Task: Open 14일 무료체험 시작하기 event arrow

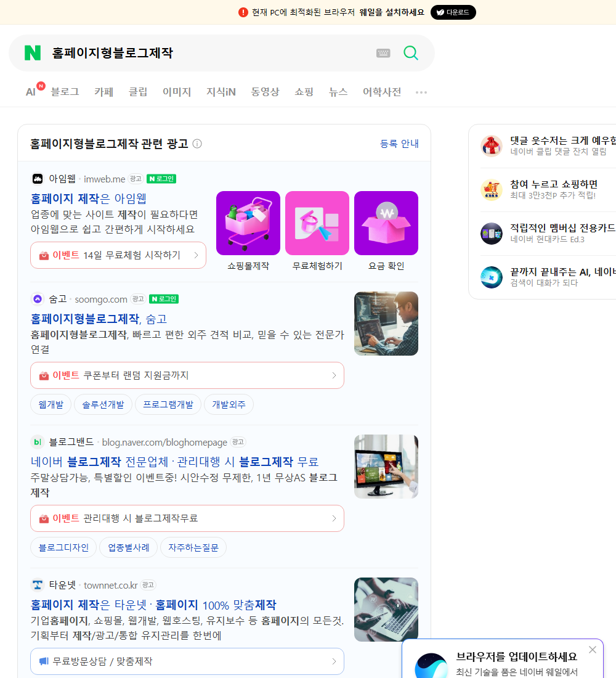Action: click(197, 255)
